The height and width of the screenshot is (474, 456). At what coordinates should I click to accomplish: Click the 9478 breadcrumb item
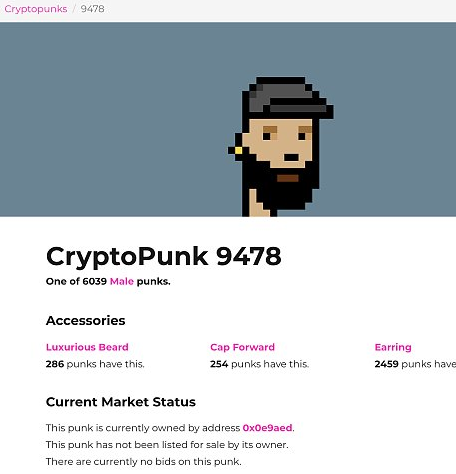(93, 9)
